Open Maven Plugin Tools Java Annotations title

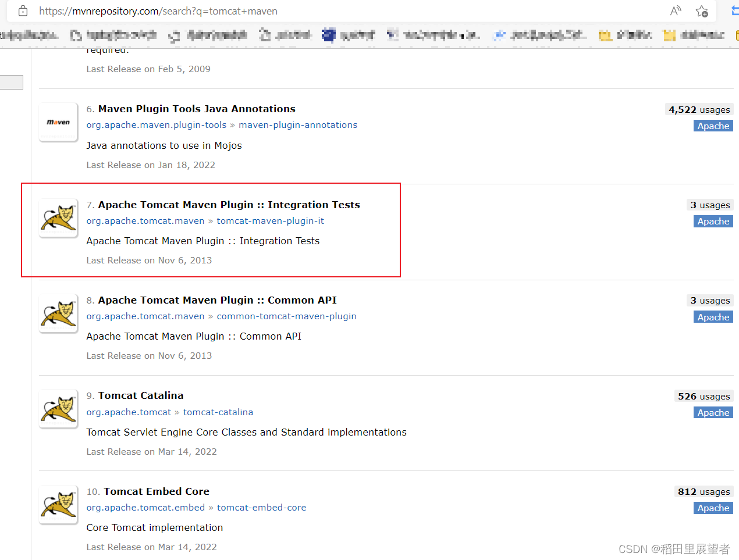click(x=197, y=109)
